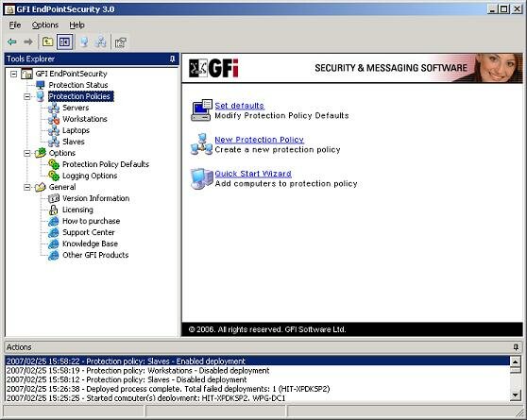Select the Protection Policies tree item
This screenshot has width=527, height=420.
(x=80, y=96)
